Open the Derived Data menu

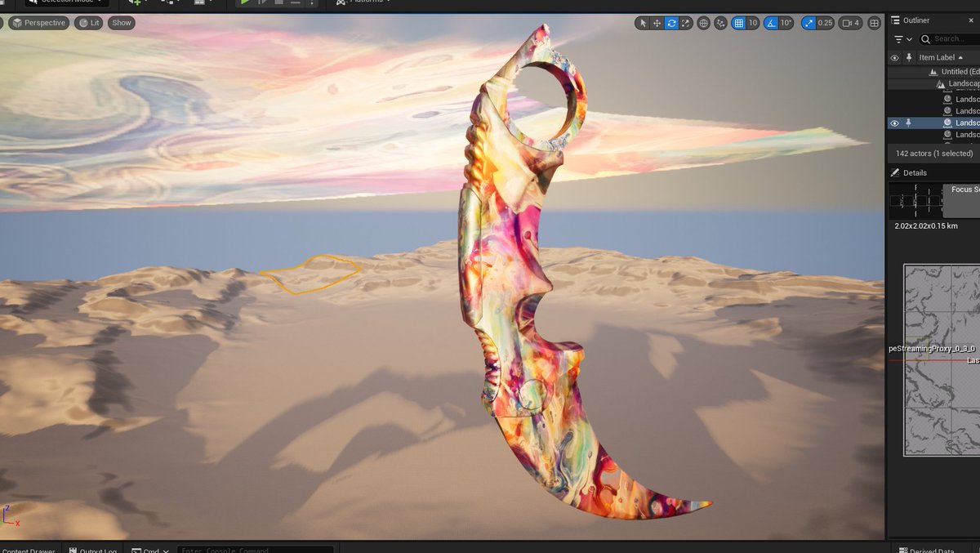925,549
